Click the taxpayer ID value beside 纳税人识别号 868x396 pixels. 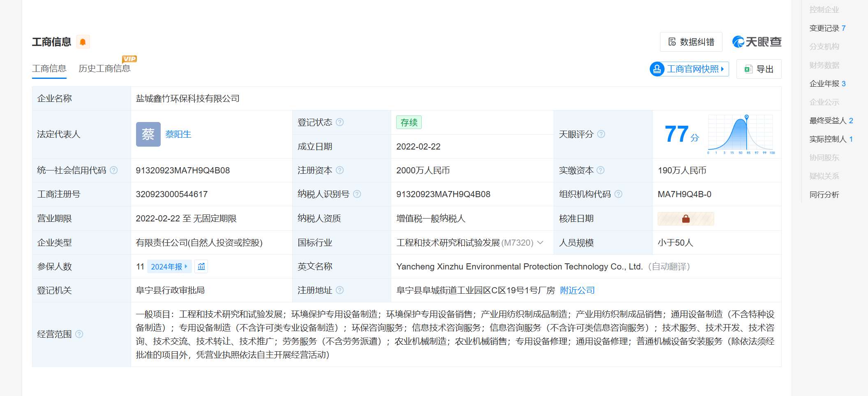pyautogui.click(x=443, y=194)
